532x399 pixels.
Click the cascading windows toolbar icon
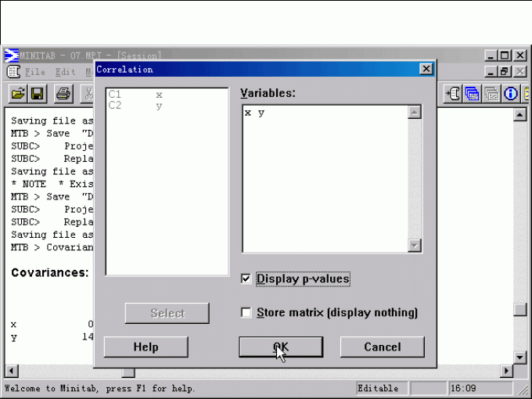[473, 94]
